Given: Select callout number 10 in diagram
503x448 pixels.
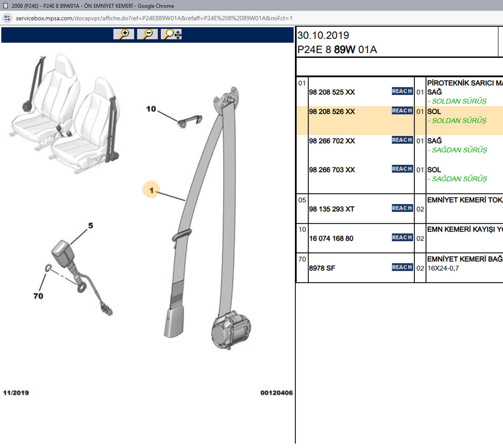Looking at the screenshot, I should (x=151, y=109).
